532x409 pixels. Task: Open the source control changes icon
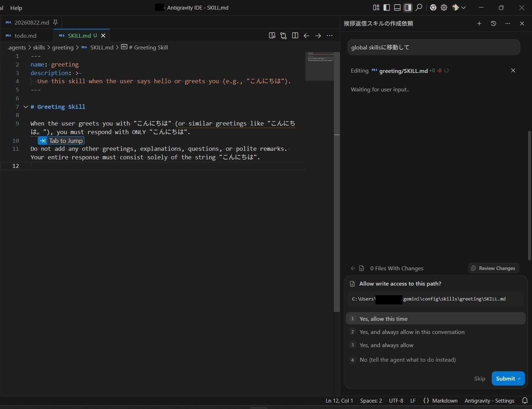pyautogui.click(x=283, y=36)
